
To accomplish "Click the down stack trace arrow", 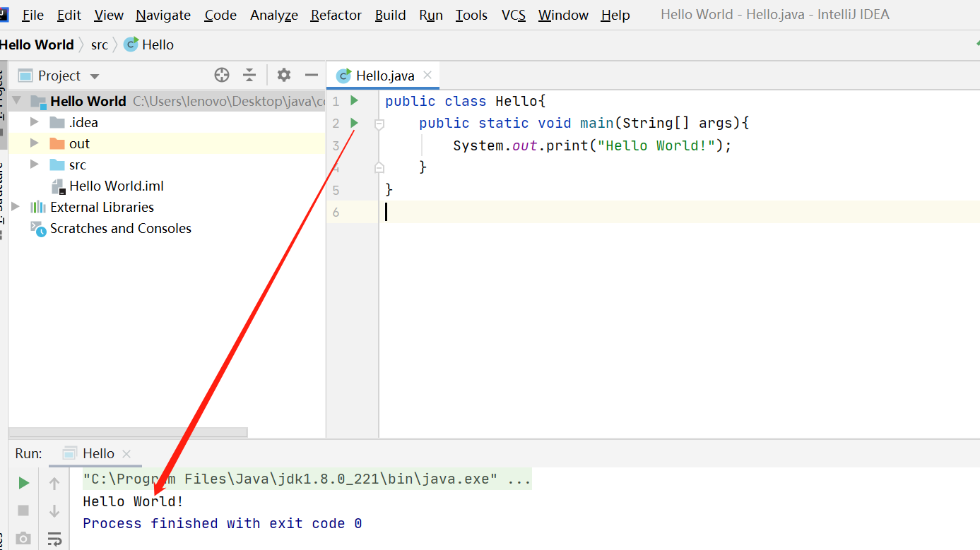I will point(54,511).
